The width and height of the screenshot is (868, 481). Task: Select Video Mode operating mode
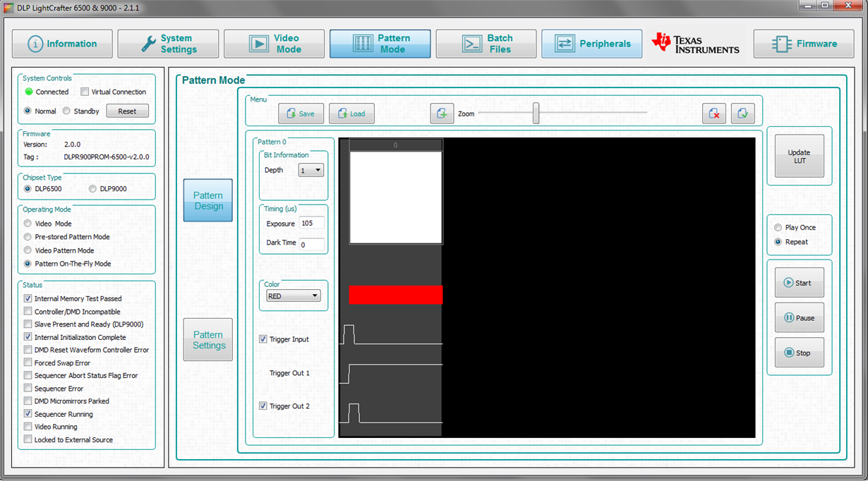(x=28, y=224)
